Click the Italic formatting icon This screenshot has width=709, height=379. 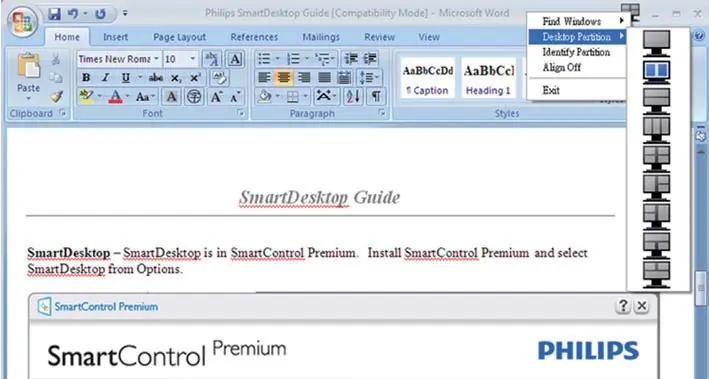tap(105, 78)
